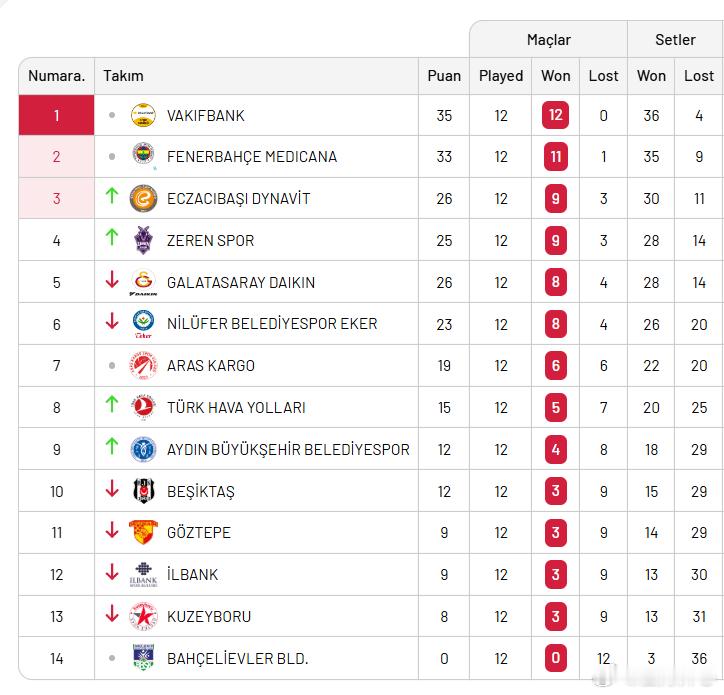Click the Türk Hava Yolları logo

coord(143,407)
